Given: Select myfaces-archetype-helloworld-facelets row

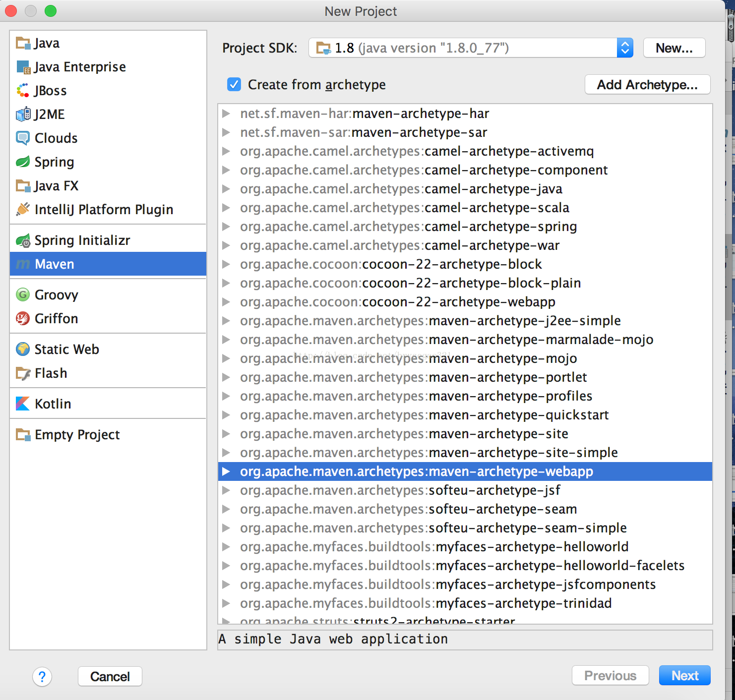Looking at the screenshot, I should click(x=465, y=566).
